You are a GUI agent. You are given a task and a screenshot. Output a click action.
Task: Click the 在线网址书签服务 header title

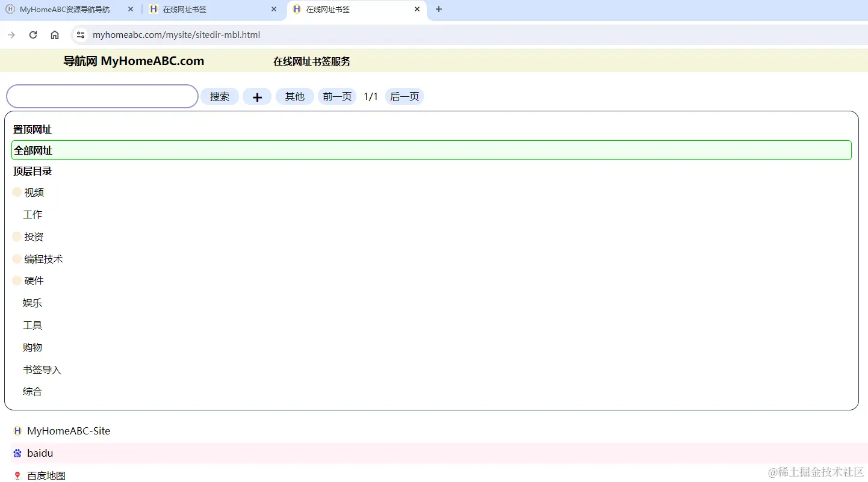tap(312, 61)
